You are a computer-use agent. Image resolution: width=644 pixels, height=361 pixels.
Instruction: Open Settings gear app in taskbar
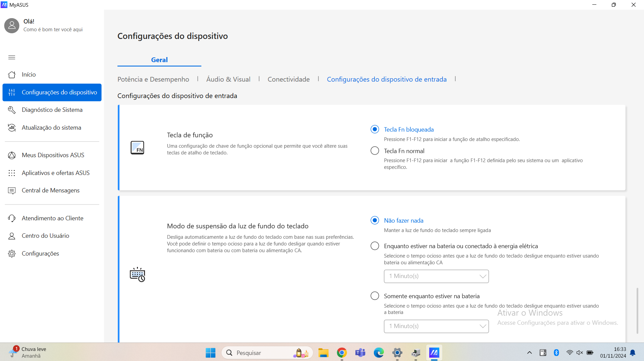pyautogui.click(x=397, y=353)
